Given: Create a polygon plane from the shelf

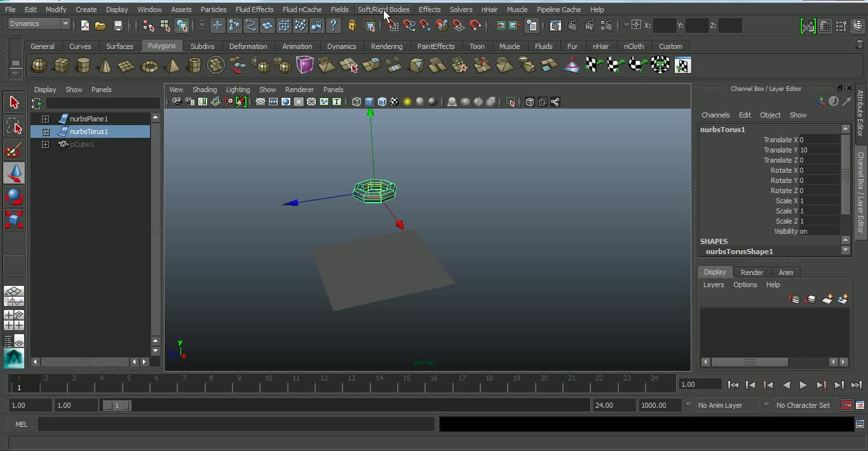Looking at the screenshot, I should (127, 65).
